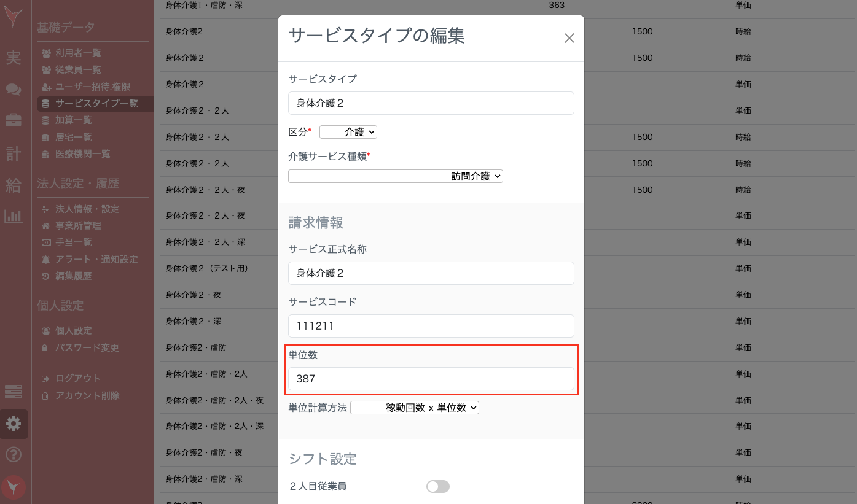
Task: Click inside the 単位数 input field
Action: pos(430,379)
